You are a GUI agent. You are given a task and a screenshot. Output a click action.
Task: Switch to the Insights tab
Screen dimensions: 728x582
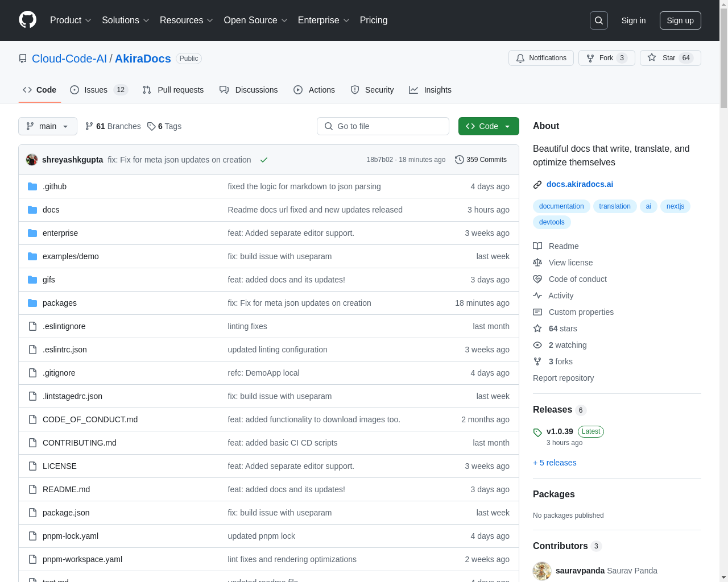430,90
